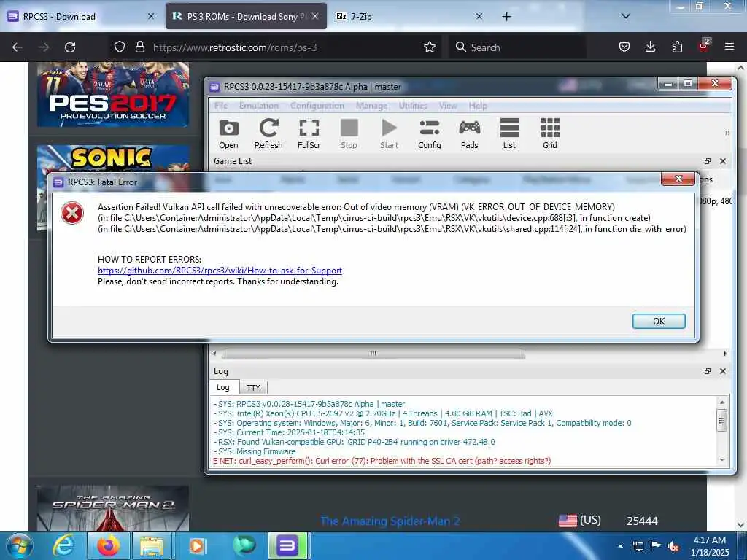Click the Stop icon in RPCS3 toolbar

[x=349, y=134]
